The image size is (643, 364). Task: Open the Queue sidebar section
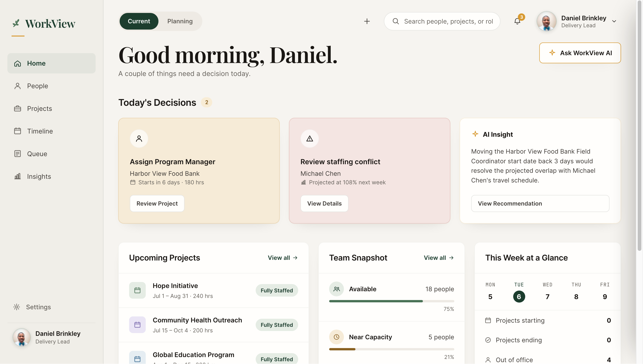[x=51, y=154]
